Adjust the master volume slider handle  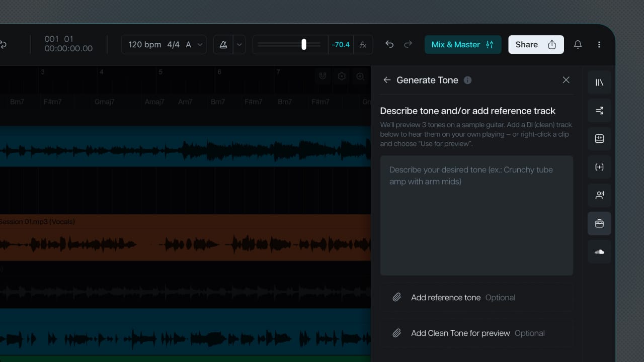[x=304, y=44]
